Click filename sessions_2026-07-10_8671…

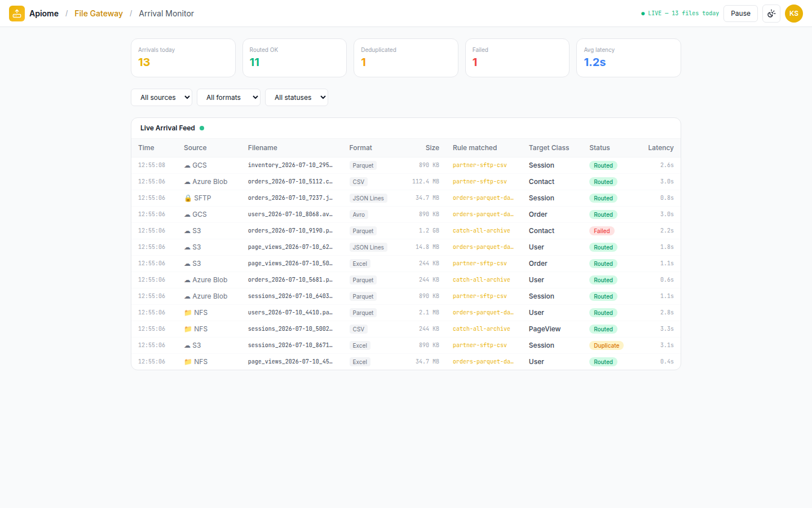(290, 345)
